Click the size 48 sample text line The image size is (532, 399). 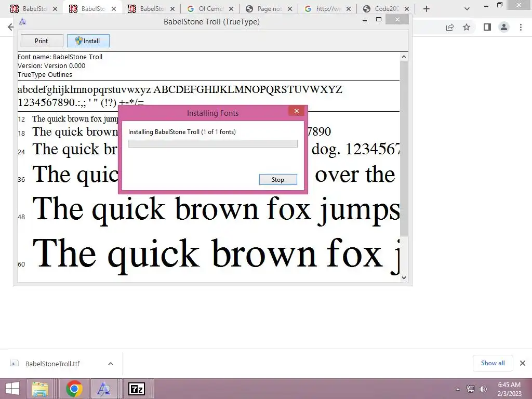point(216,210)
